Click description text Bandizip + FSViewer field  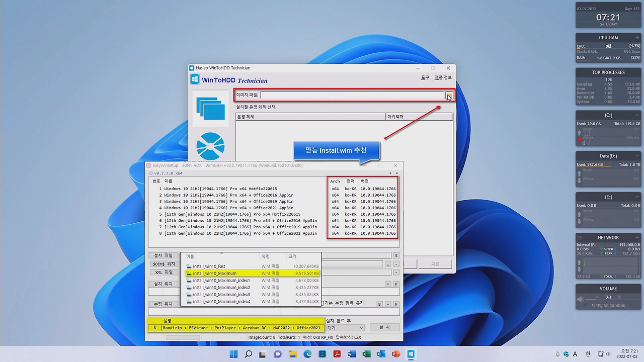pyautogui.click(x=243, y=328)
